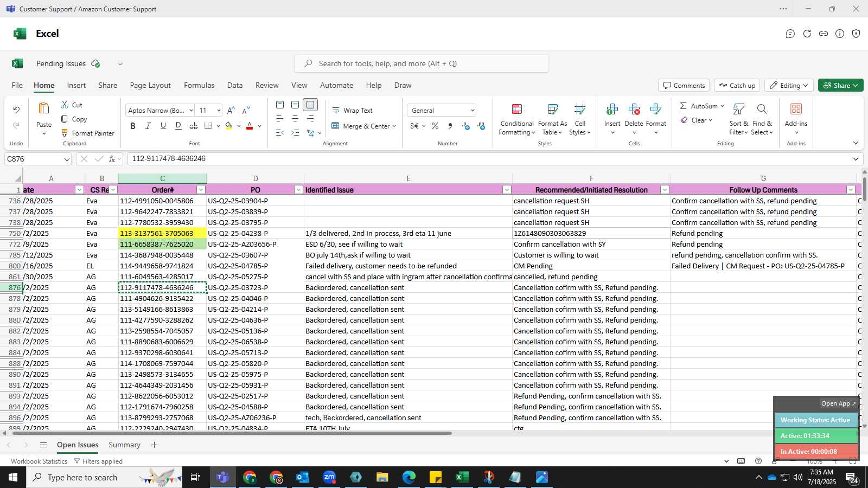Click Workbook Statistics in status bar
The image size is (868, 488).
coord(39,461)
